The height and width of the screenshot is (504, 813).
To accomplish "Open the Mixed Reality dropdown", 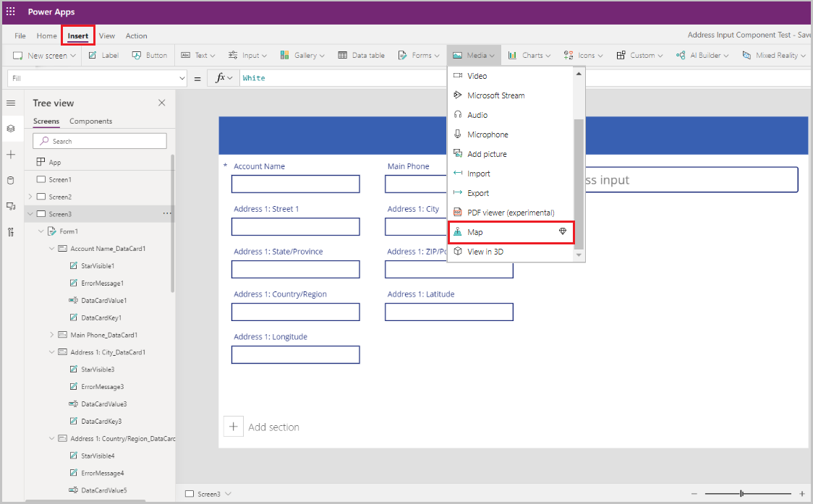I will [x=774, y=56].
